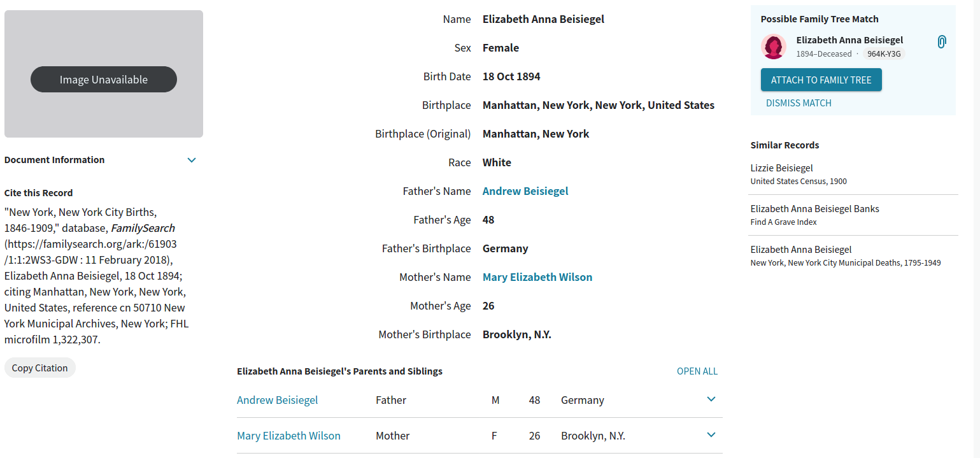This screenshot has height=458, width=980.
Task: Click the Attach to Family Tree button
Action: click(821, 80)
